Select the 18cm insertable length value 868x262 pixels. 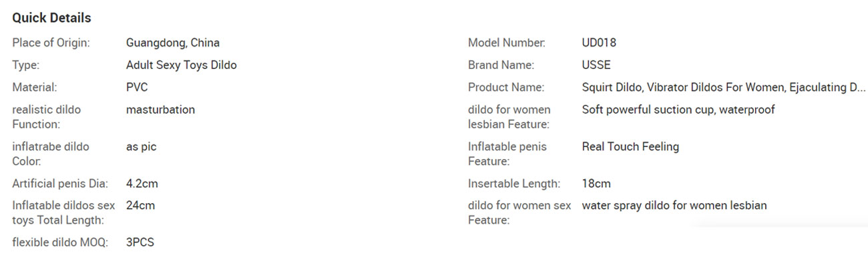596,183
